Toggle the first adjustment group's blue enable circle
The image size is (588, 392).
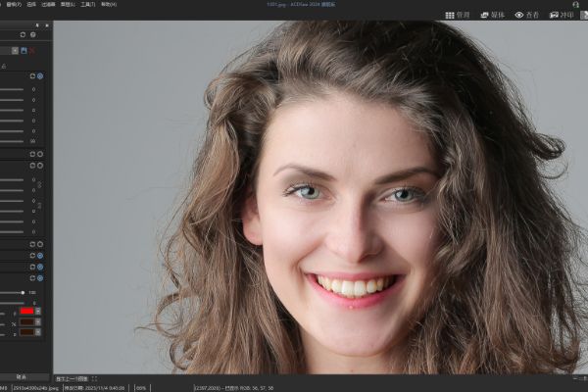pos(40,75)
